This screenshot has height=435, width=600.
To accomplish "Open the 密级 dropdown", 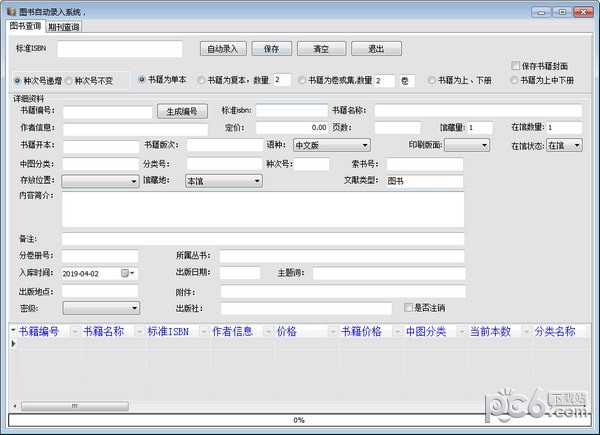I will (101, 308).
